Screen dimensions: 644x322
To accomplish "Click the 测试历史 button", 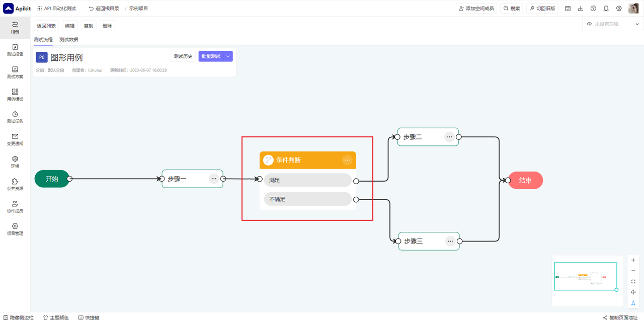I will 183,56.
